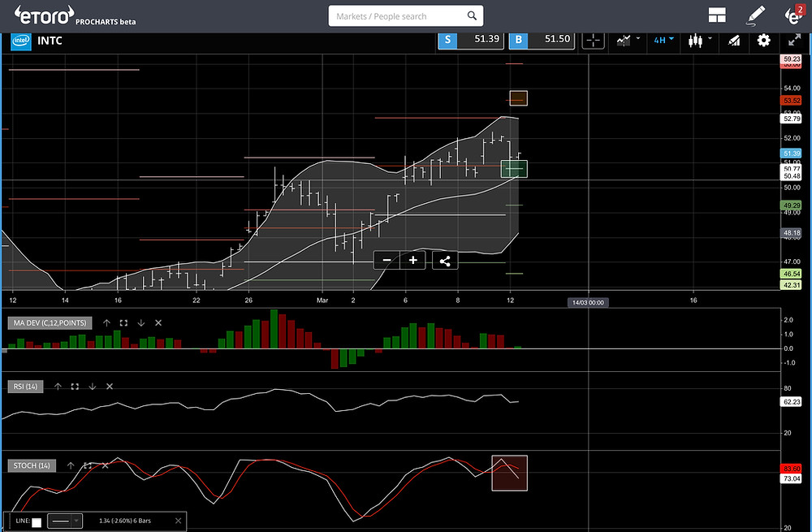Screen dimensions: 812x532
Task: Click the Intel logo next to INTC
Action: (21, 41)
